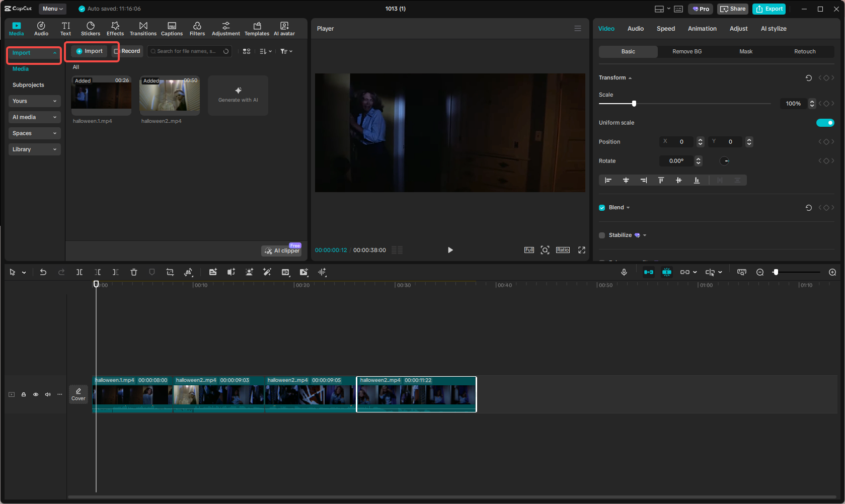The width and height of the screenshot is (845, 504).
Task: Open the Stickers panel
Action: (x=91, y=29)
